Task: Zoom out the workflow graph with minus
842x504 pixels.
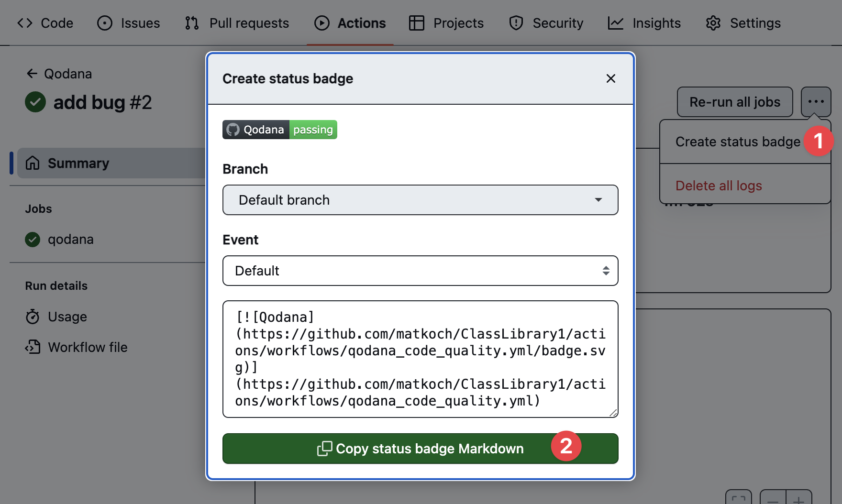Action: (773, 498)
